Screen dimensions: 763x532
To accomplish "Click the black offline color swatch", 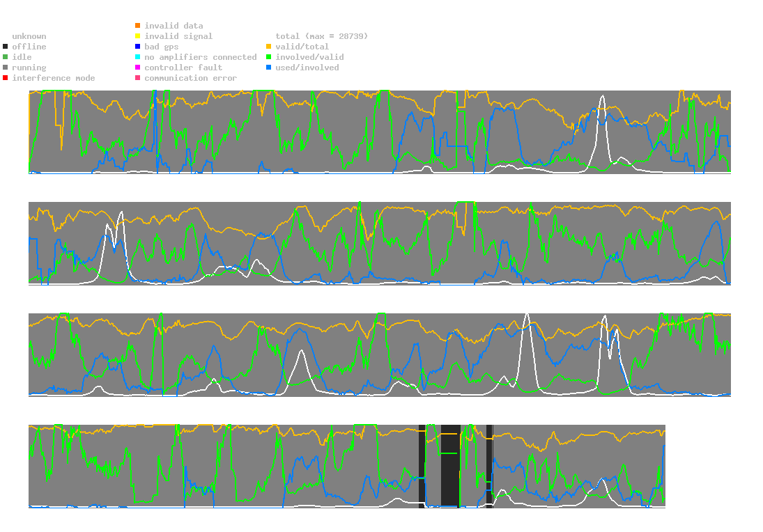I will pyautogui.click(x=6, y=47).
